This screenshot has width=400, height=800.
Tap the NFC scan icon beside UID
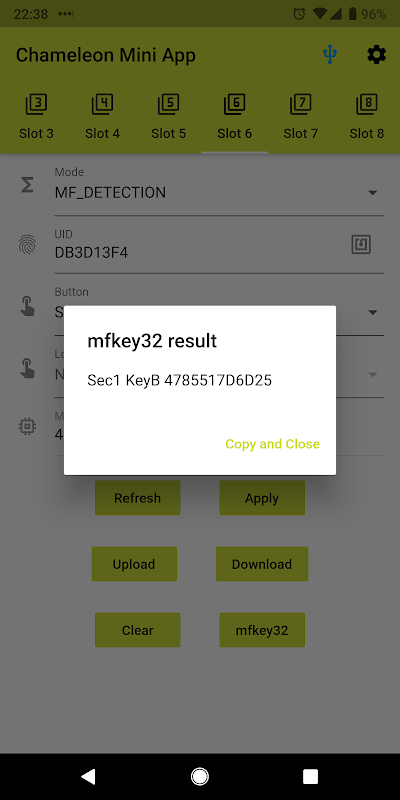(x=361, y=245)
